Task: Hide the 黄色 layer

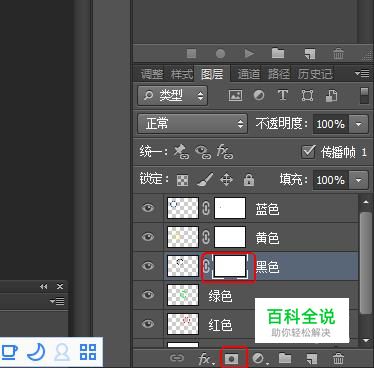Action: [148, 237]
